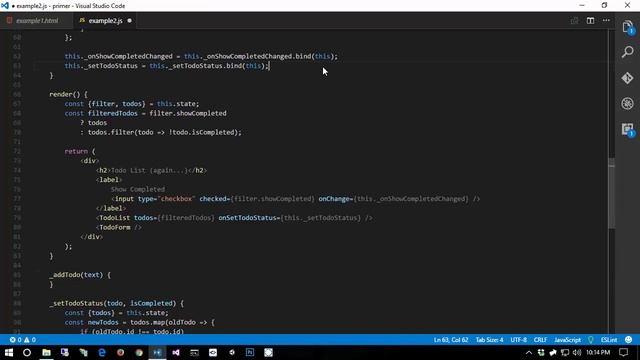
Task: Open the network icon in system tray
Action: pos(565,353)
